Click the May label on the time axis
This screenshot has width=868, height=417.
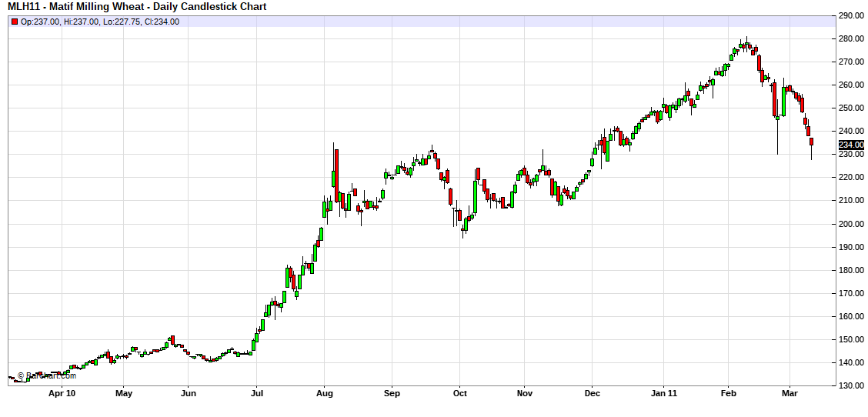[x=124, y=393]
